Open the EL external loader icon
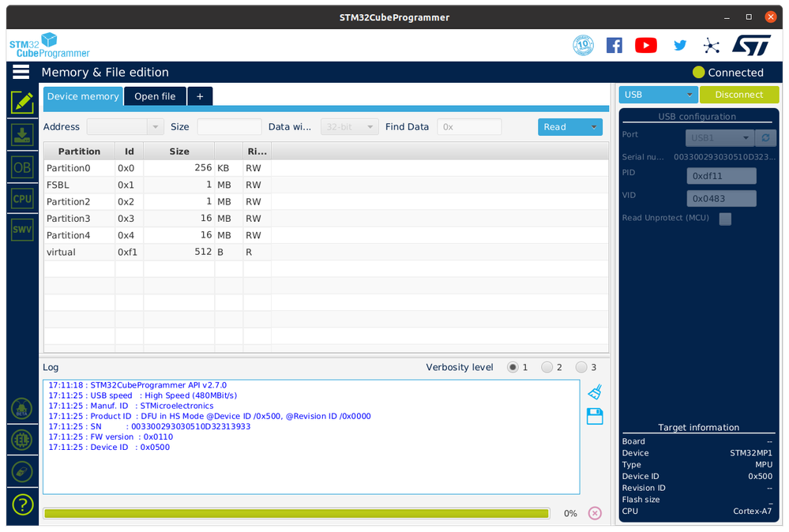The width and height of the screenshot is (789, 532). pyautogui.click(x=22, y=440)
